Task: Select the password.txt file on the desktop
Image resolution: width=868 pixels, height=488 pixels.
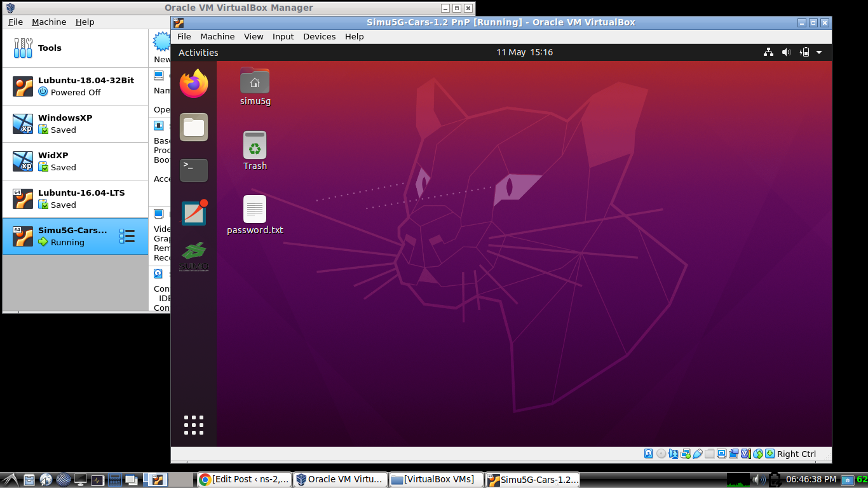Action: (255, 215)
